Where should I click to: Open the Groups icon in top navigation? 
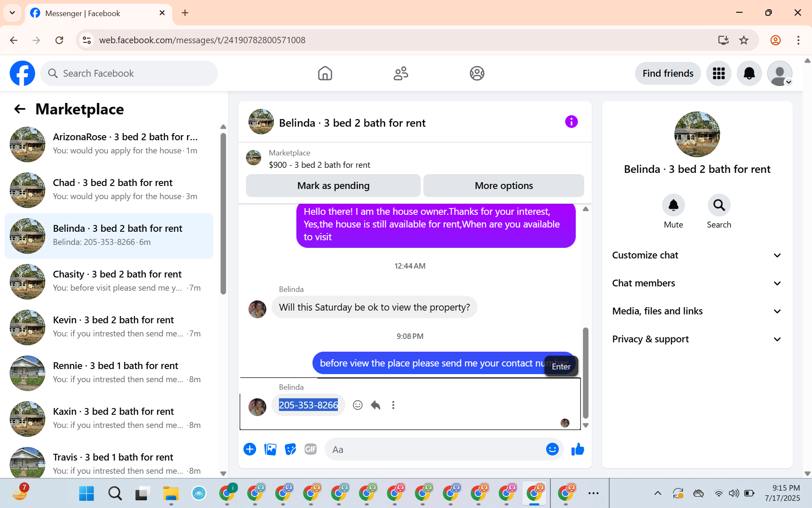[x=477, y=73]
